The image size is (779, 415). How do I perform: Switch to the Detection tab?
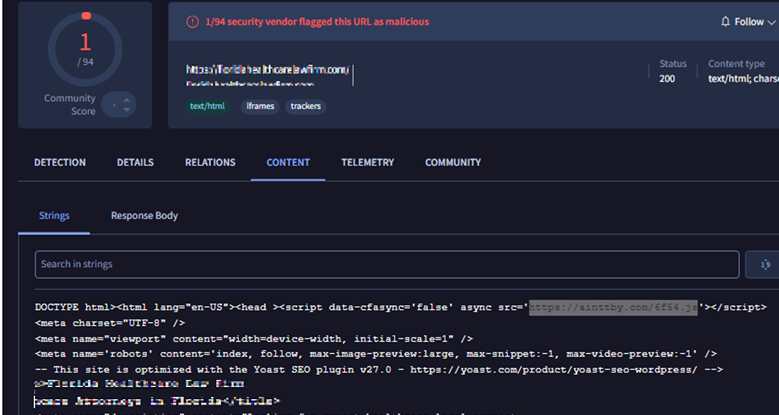(60, 162)
